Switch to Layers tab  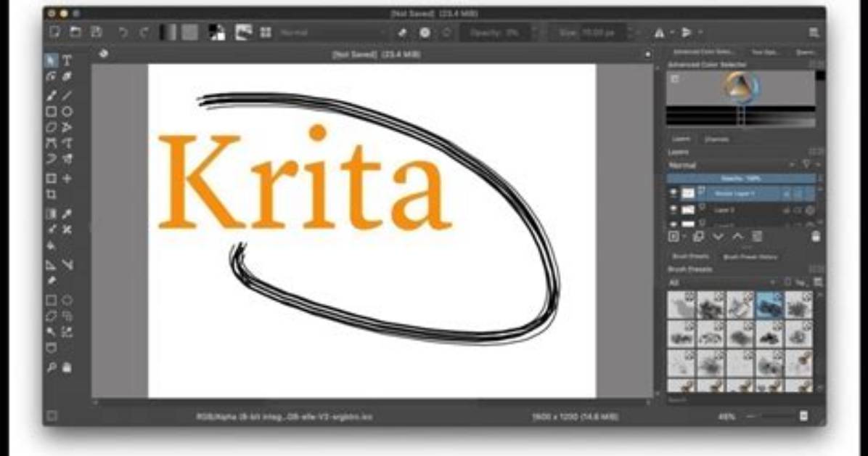coord(681,139)
